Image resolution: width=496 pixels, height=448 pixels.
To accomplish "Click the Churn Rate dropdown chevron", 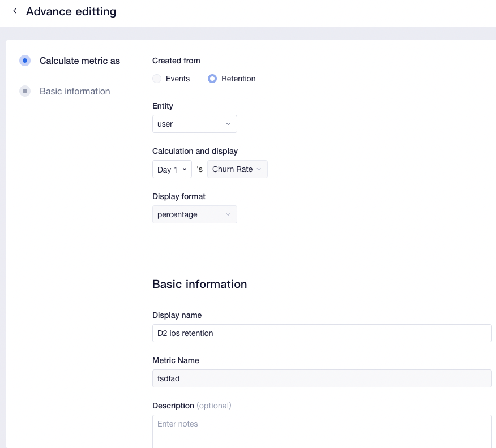I will point(259,169).
